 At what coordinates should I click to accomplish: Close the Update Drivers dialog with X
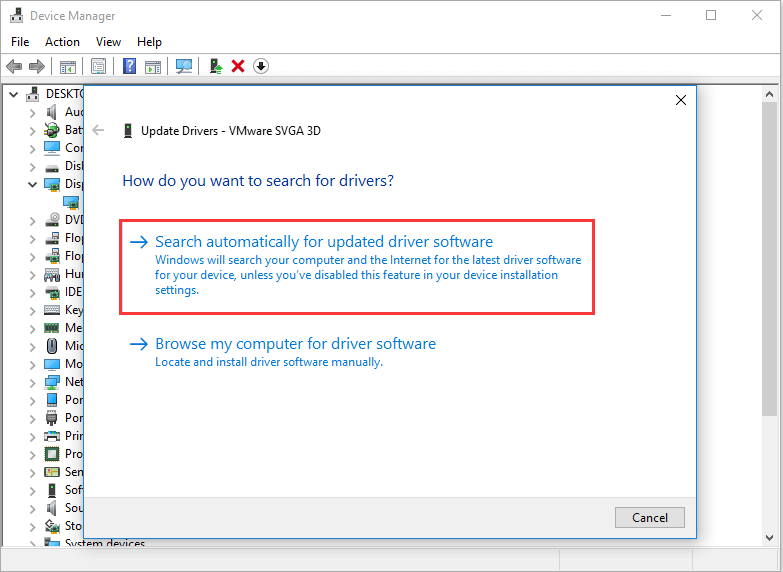click(x=681, y=100)
